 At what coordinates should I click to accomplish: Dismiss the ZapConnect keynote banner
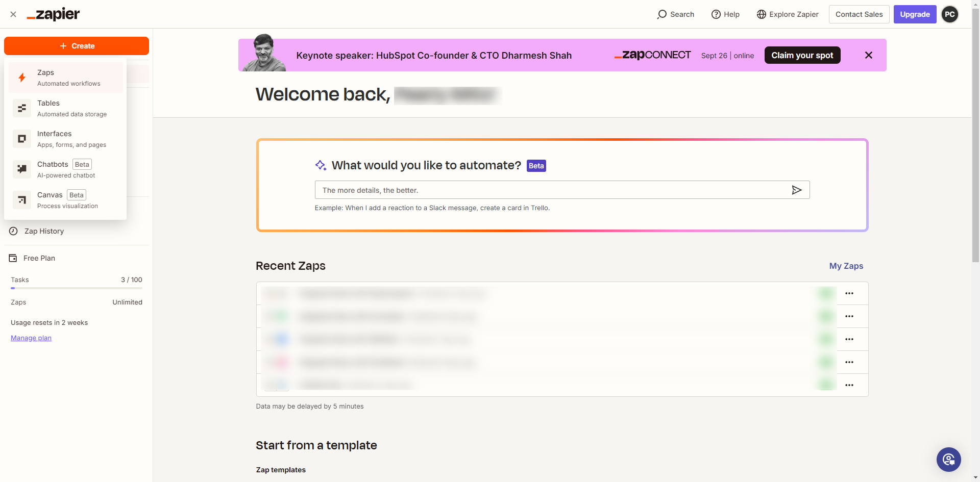[x=869, y=55]
